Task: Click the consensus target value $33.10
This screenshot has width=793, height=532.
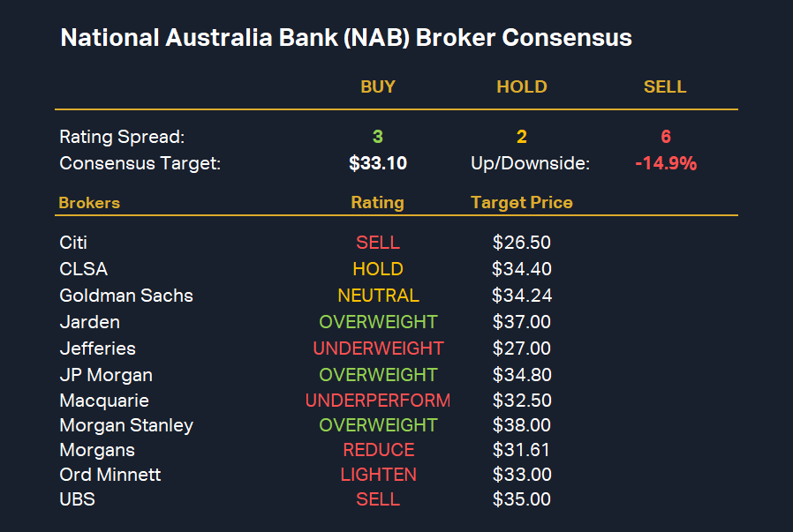Action: 378,163
